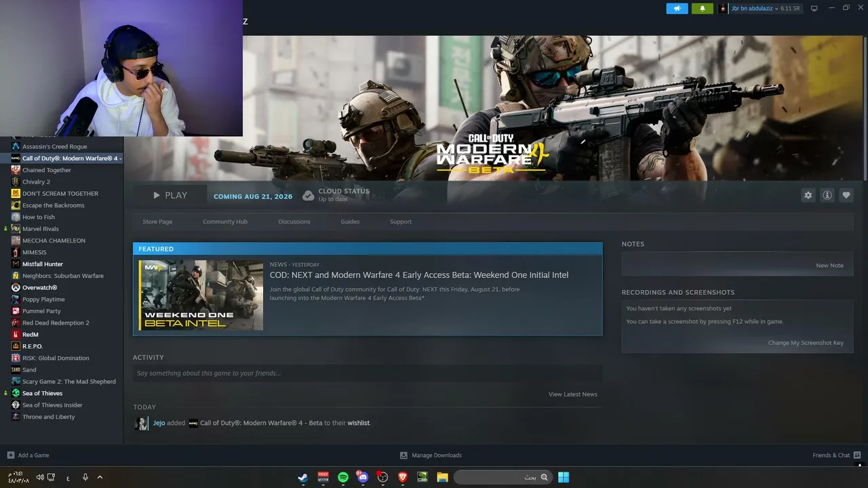868x488 pixels.
Task: Click the Sand game icon
Action: (16, 369)
